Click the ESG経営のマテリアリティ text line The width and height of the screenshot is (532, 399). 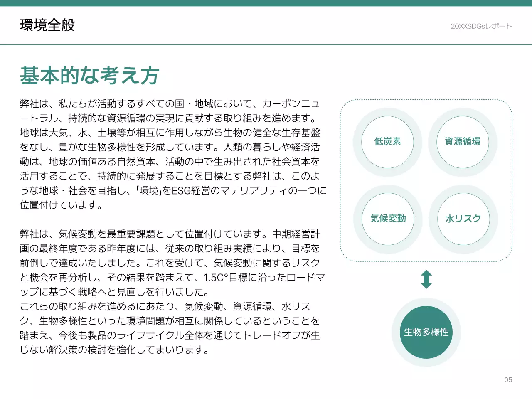tap(172, 190)
